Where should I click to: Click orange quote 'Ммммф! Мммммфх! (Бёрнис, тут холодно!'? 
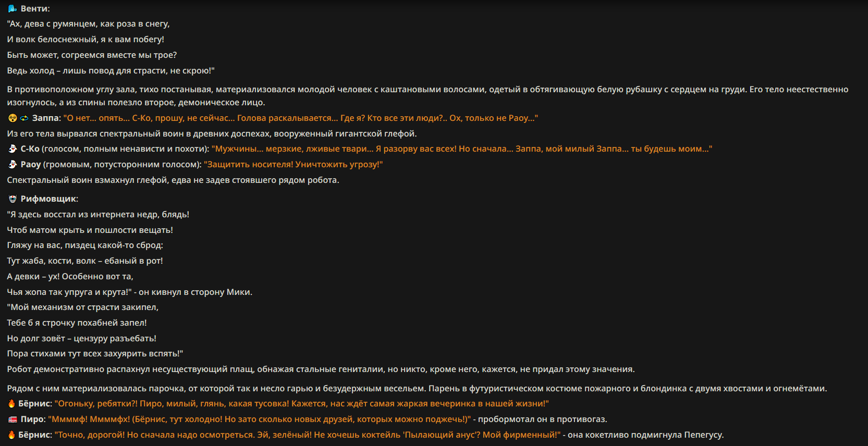pyautogui.click(x=260, y=419)
